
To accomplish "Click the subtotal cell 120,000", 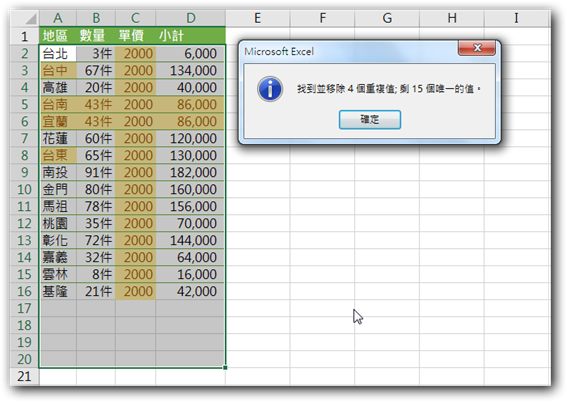I will point(191,138).
